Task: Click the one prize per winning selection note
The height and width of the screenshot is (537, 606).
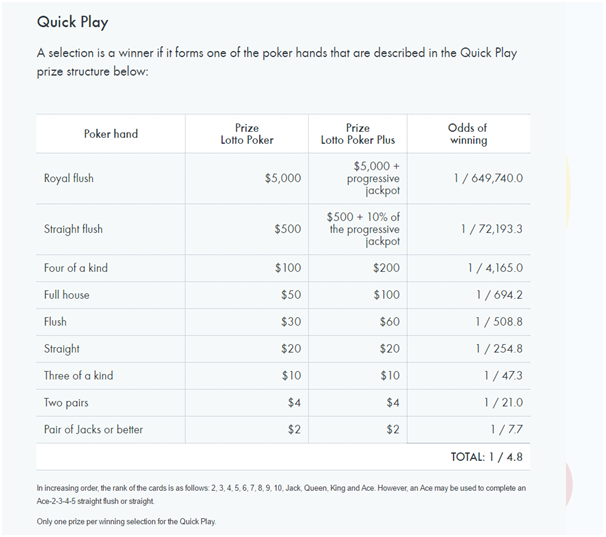Action: tap(125, 522)
